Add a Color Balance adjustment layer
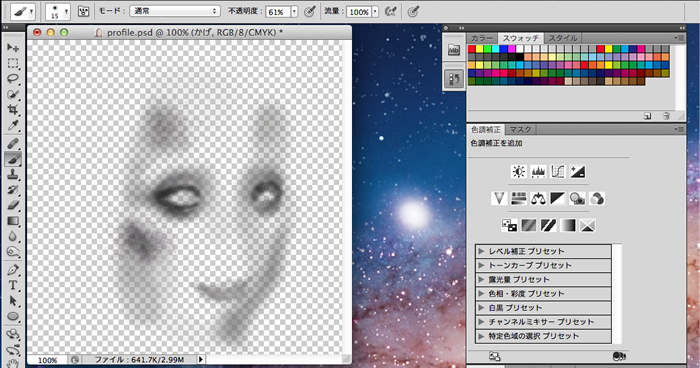 click(538, 198)
